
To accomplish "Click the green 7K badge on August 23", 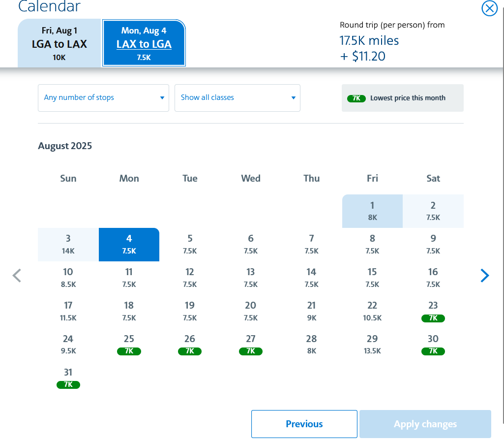I will pyautogui.click(x=433, y=318).
